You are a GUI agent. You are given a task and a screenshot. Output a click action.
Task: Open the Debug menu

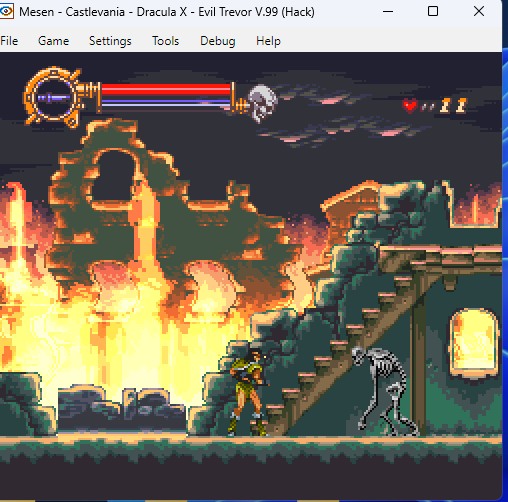(x=218, y=41)
